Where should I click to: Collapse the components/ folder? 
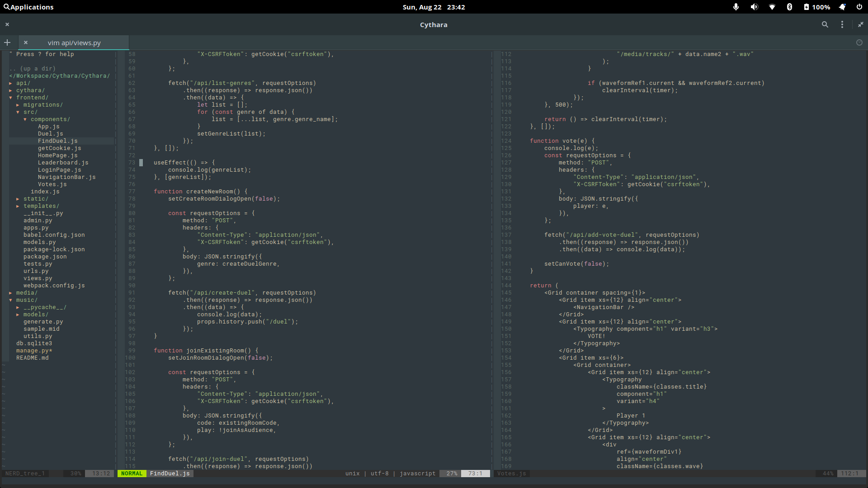pyautogui.click(x=50, y=119)
